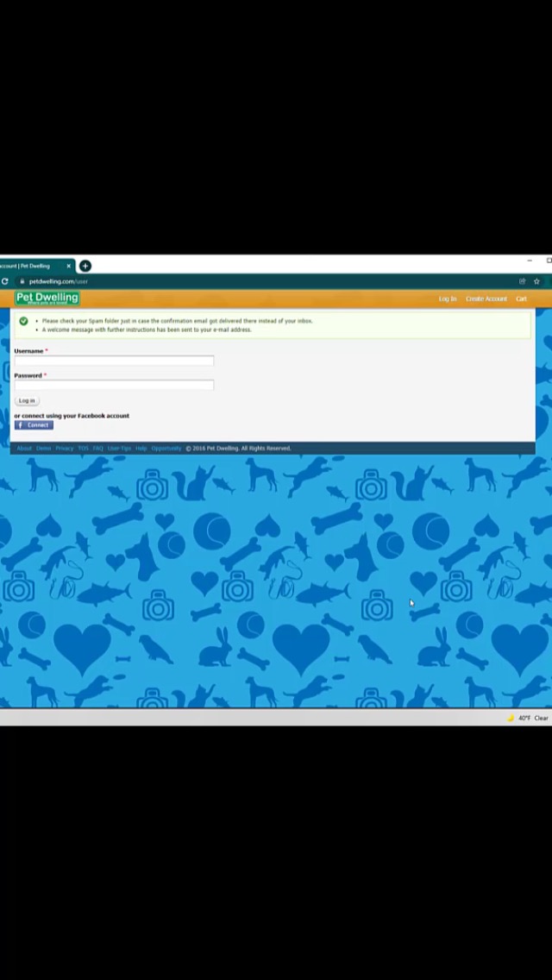Click the Facebook Connect button

pos(34,425)
